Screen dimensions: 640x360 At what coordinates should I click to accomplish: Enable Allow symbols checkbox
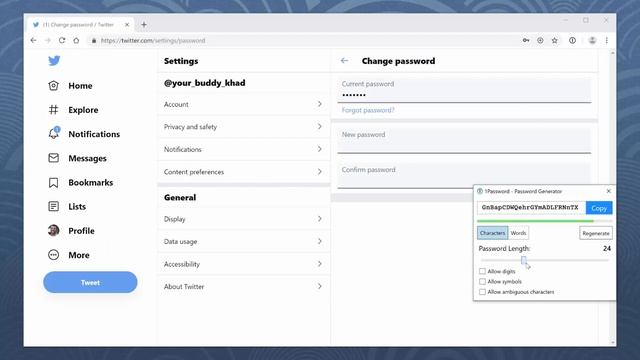coord(482,282)
